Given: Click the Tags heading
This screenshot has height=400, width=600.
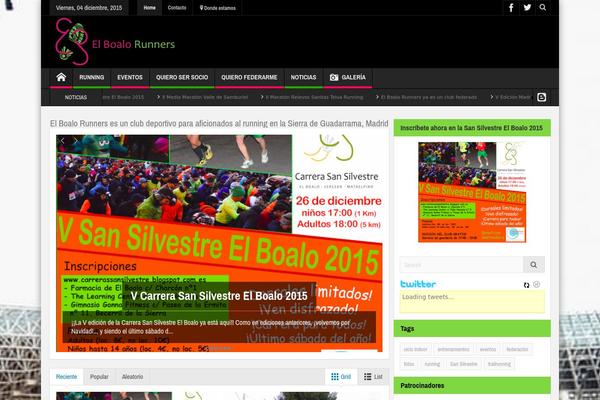Looking at the screenshot, I should click(407, 328).
